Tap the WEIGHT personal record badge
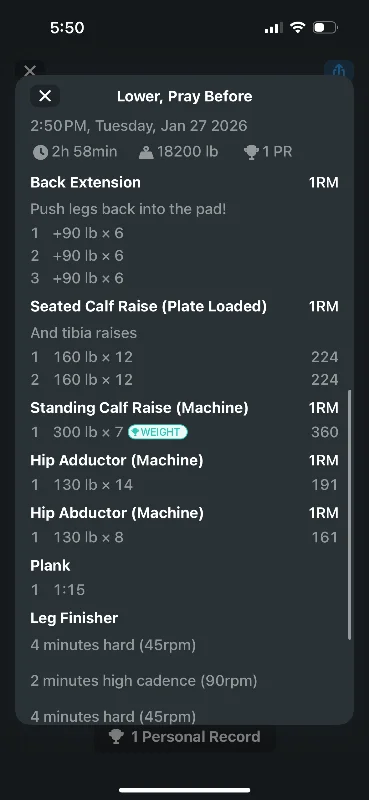 pos(158,432)
